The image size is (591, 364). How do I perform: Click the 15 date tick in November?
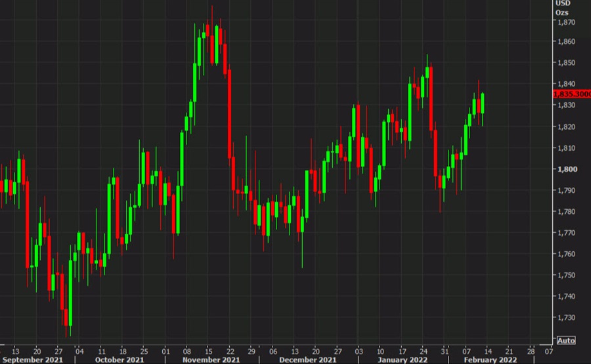[208, 352]
